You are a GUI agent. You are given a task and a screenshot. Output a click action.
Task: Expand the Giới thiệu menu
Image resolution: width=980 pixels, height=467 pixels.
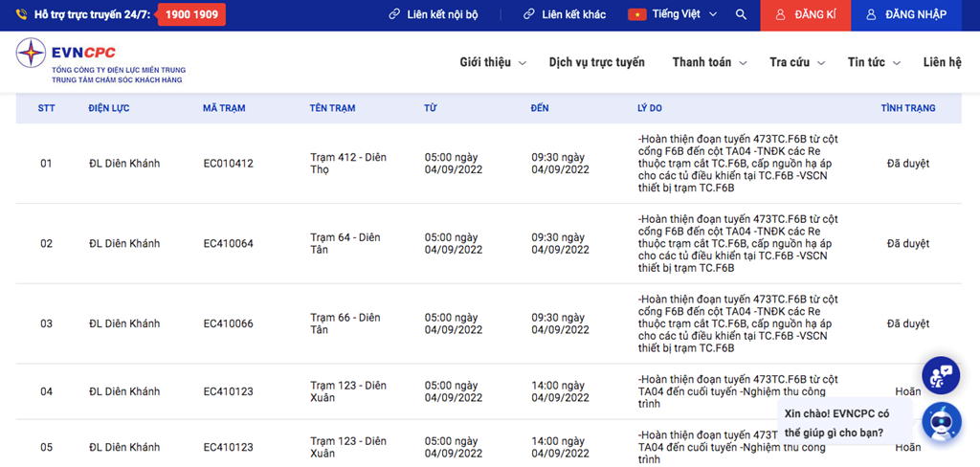point(492,62)
